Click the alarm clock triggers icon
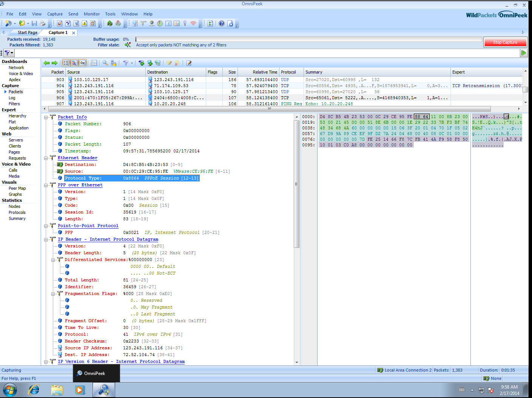The height and width of the screenshot is (398, 532). tap(93, 23)
